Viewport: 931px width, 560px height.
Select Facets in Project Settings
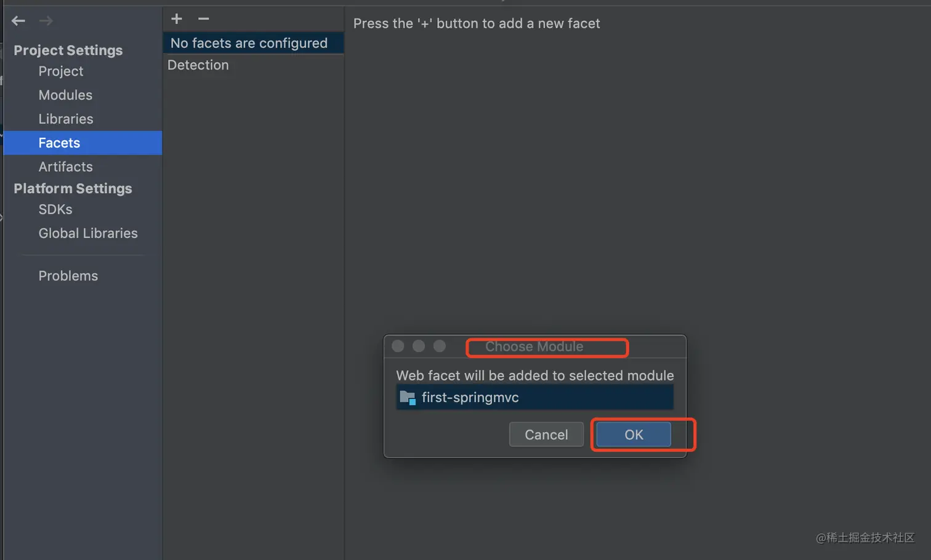coord(83,143)
